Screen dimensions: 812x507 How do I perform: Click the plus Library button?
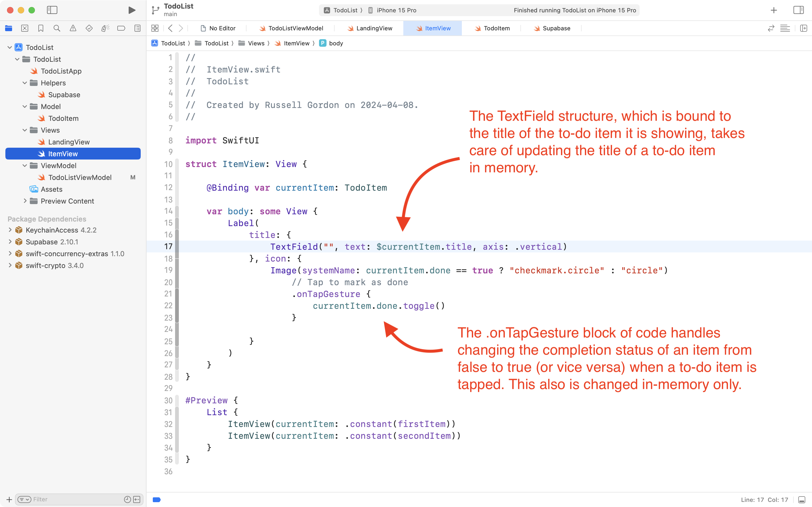click(773, 10)
